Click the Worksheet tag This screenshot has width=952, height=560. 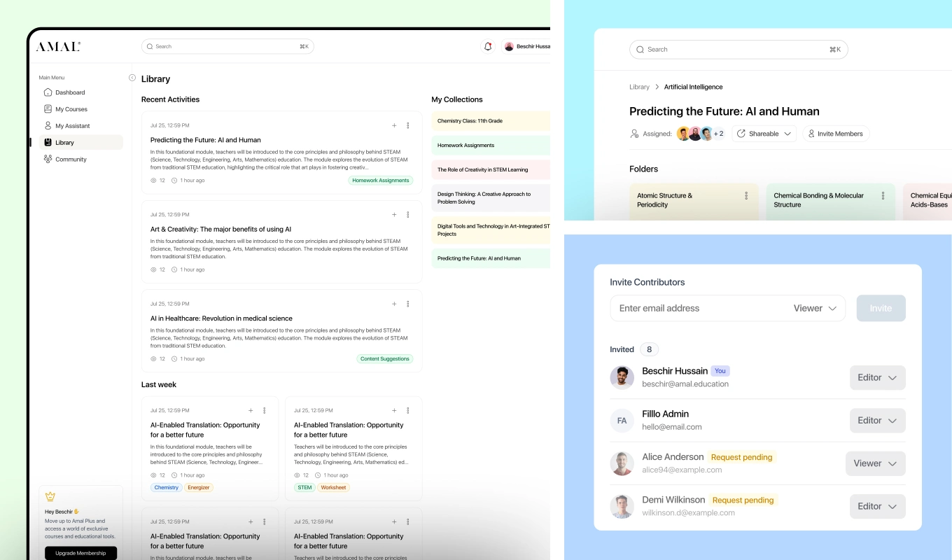[x=334, y=487]
